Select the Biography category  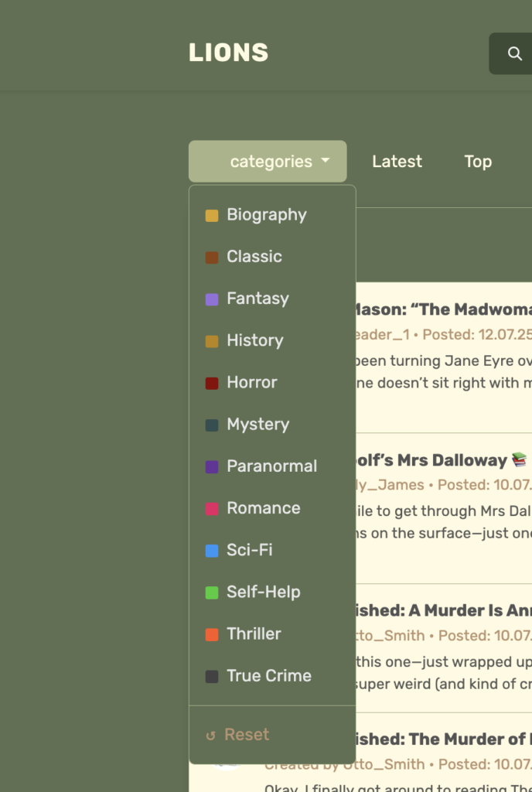[266, 215]
